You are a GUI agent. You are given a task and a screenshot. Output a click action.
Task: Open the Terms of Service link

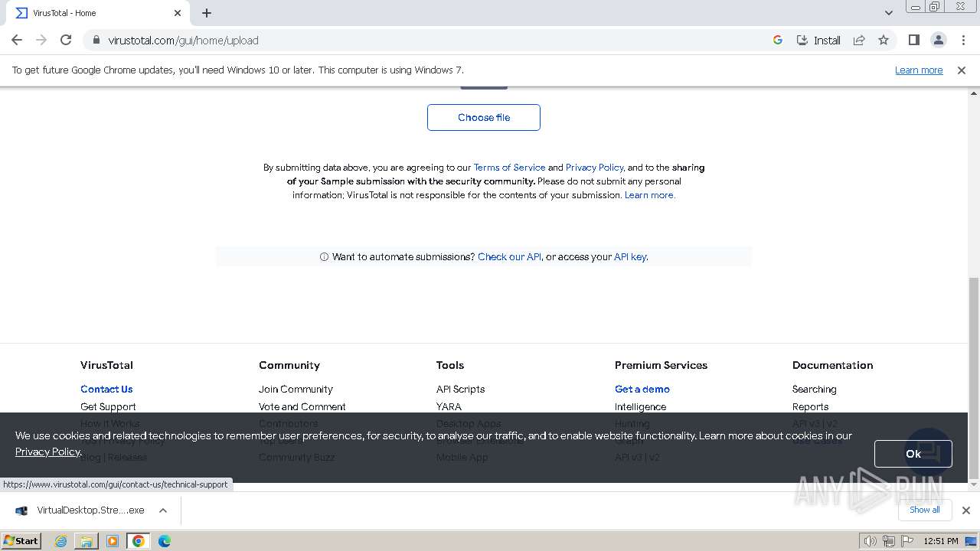[x=509, y=167]
